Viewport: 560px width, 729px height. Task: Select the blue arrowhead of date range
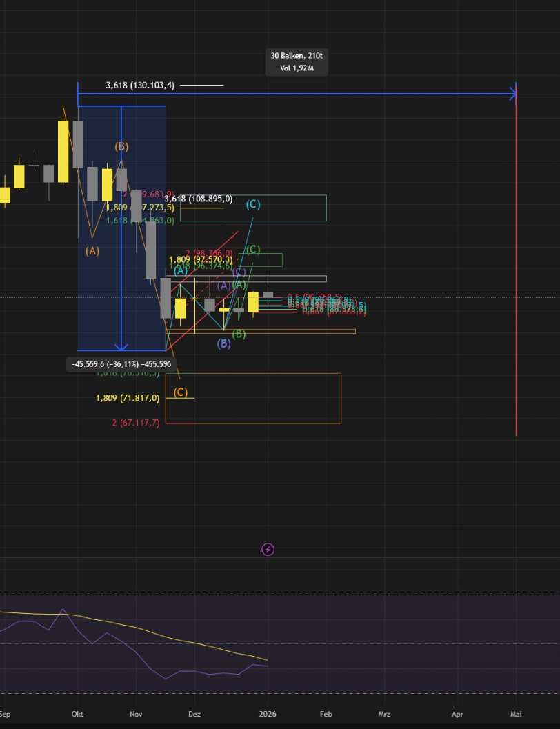512,94
